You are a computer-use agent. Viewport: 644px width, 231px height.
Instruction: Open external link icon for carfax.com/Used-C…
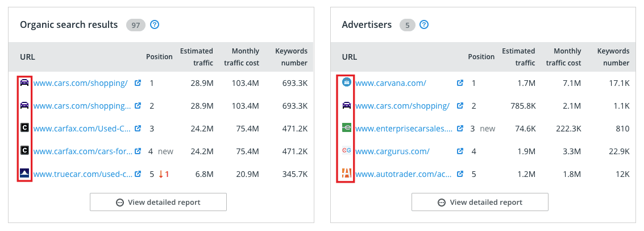[138, 128]
